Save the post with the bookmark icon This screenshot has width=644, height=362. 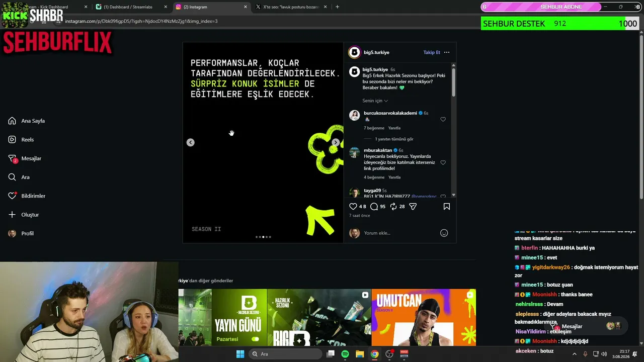click(446, 206)
